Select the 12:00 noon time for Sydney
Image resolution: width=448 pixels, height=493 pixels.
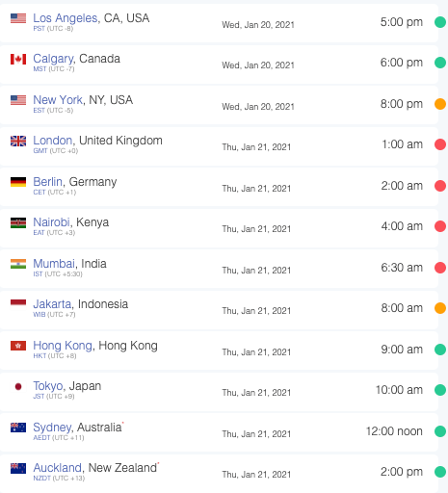[x=394, y=431]
